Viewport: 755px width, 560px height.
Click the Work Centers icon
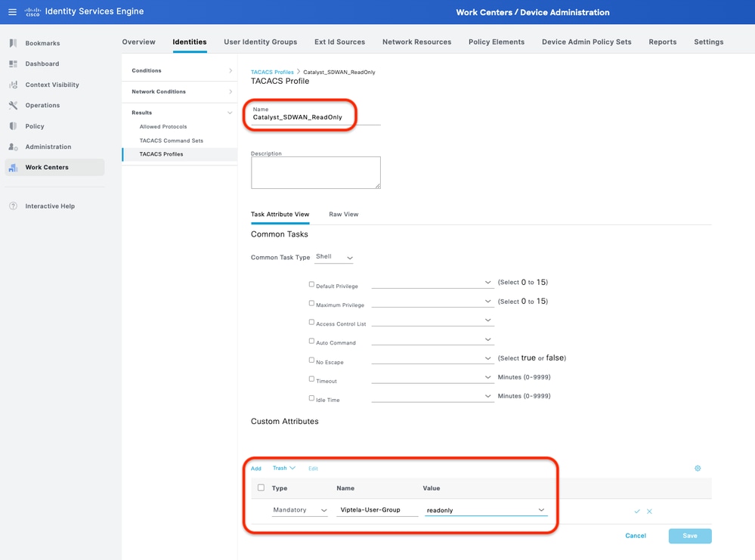13,167
